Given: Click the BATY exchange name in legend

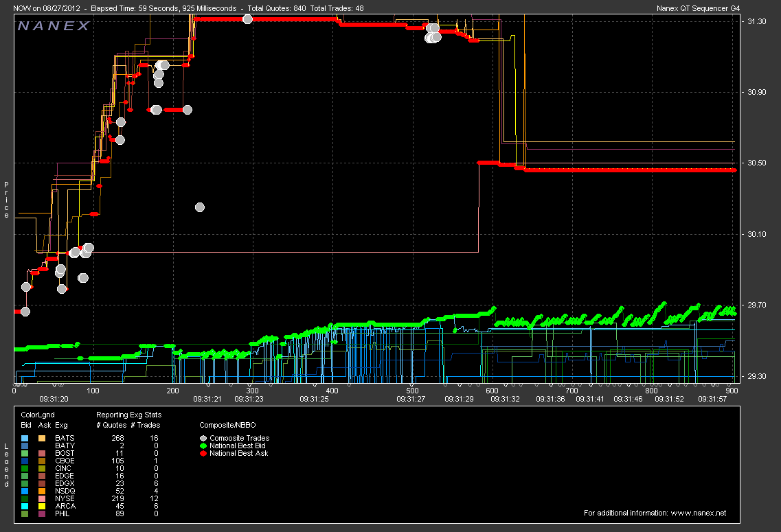Looking at the screenshot, I should coord(65,446).
